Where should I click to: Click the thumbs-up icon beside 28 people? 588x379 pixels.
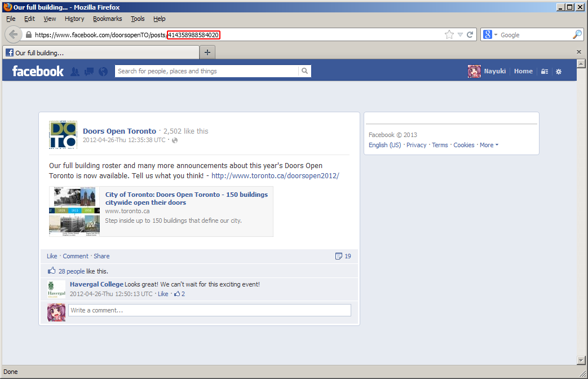[51, 271]
